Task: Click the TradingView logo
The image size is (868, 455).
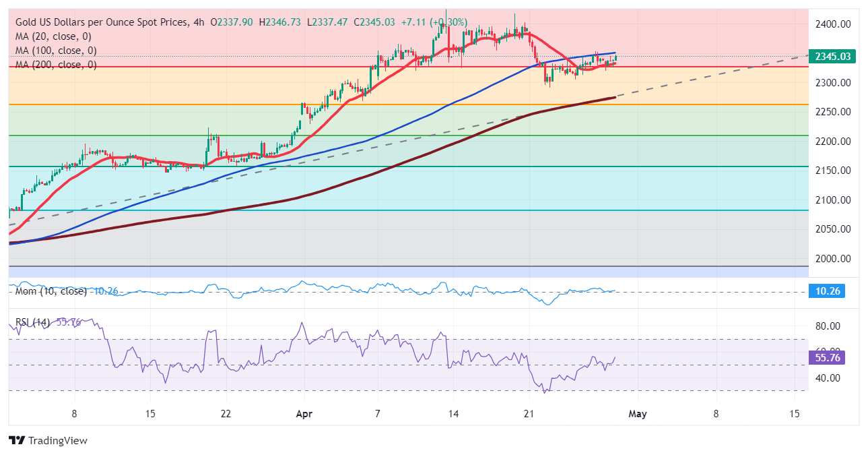Action: 48,440
